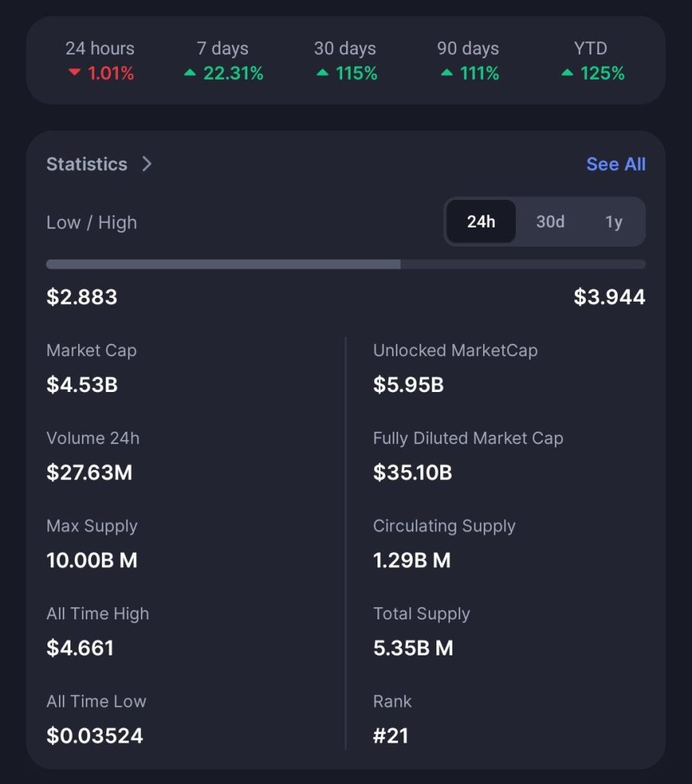Open the See All statistics link
Viewport: 692px width, 784px height.
(x=615, y=164)
